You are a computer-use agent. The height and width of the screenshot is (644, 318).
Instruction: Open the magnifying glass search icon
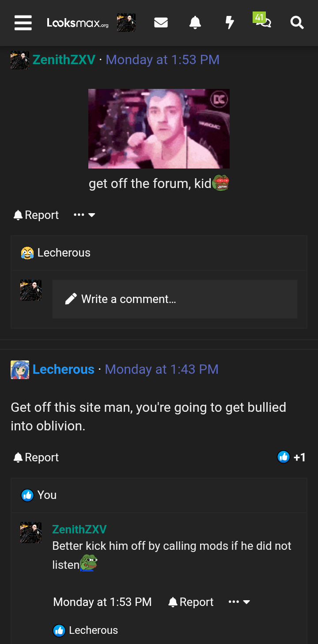tap(297, 23)
